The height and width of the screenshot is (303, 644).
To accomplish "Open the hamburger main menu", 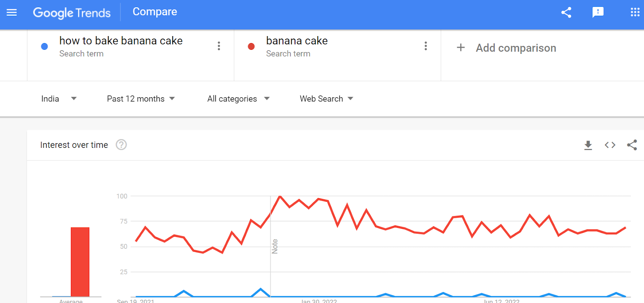I will coord(12,12).
